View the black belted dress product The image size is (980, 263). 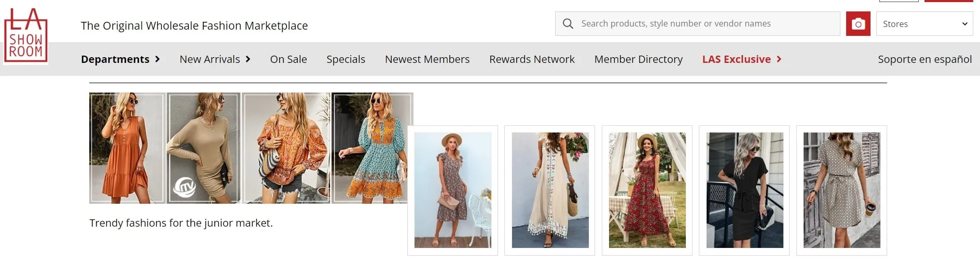[744, 190]
